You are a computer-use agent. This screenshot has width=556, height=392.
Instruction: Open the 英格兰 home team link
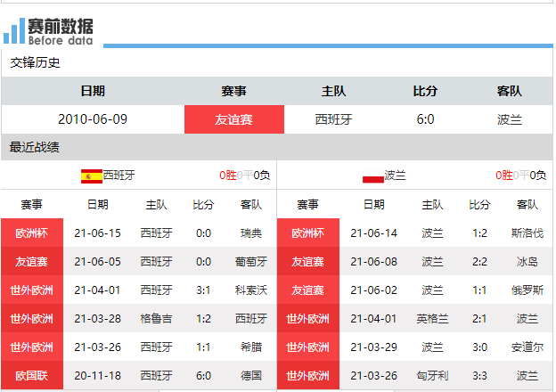[x=432, y=319]
